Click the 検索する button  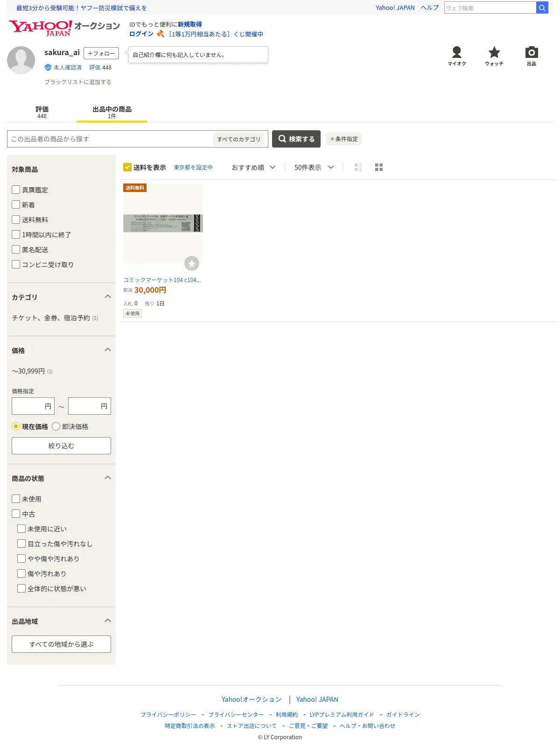(296, 139)
